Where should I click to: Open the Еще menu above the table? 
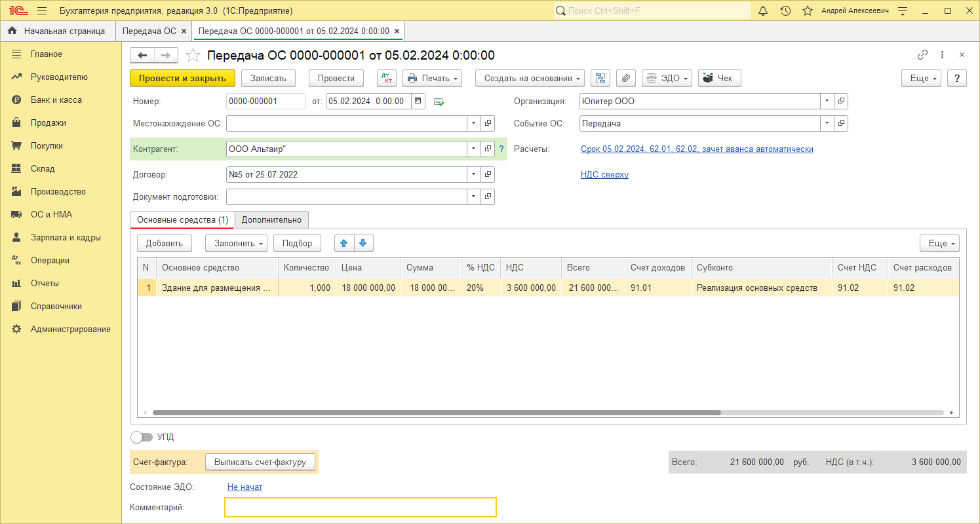(939, 243)
